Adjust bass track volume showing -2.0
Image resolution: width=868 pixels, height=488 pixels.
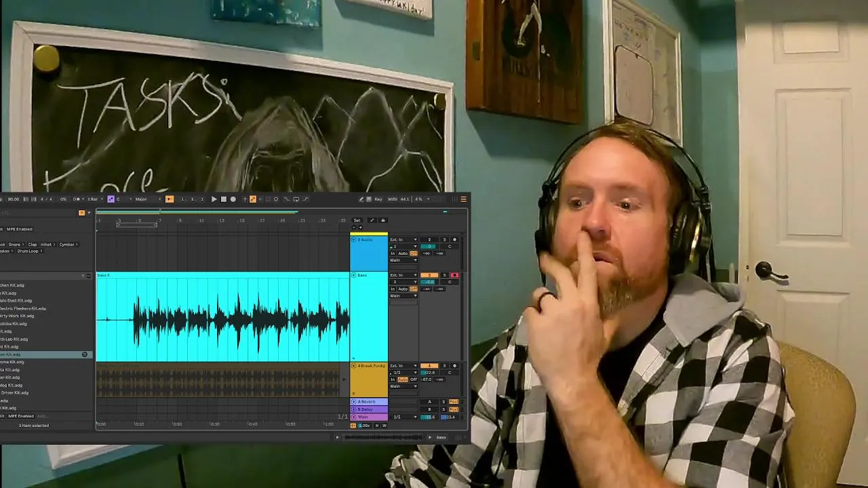pos(428,282)
